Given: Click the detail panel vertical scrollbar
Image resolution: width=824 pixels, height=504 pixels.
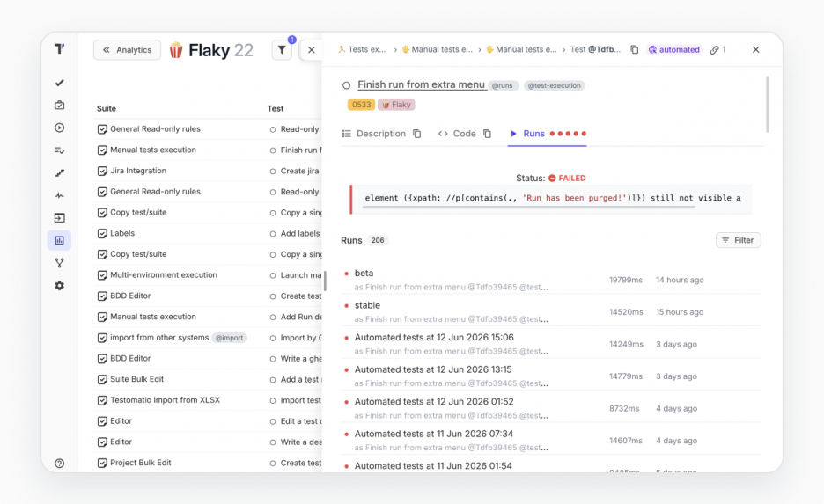Looking at the screenshot, I should tap(768, 104).
